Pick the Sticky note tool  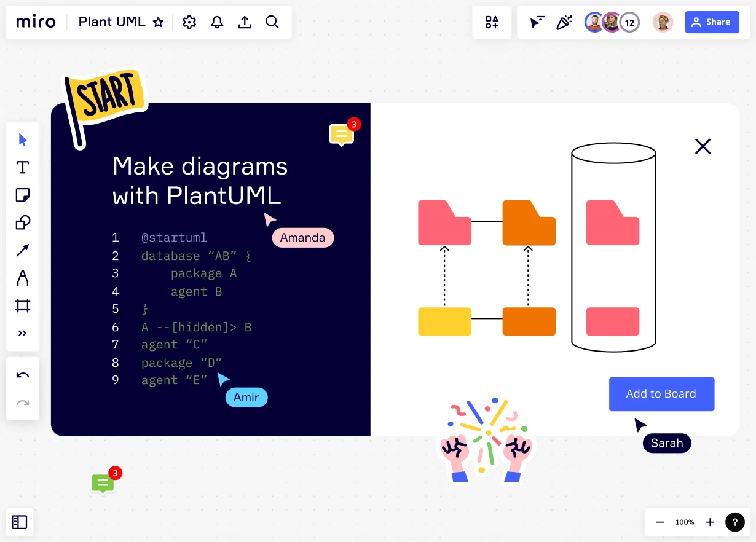pos(23,195)
